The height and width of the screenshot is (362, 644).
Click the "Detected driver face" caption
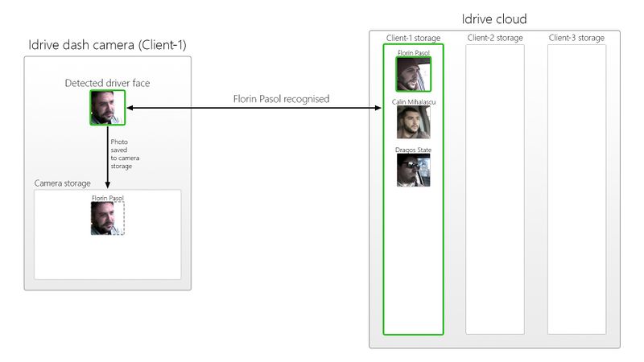pos(107,83)
